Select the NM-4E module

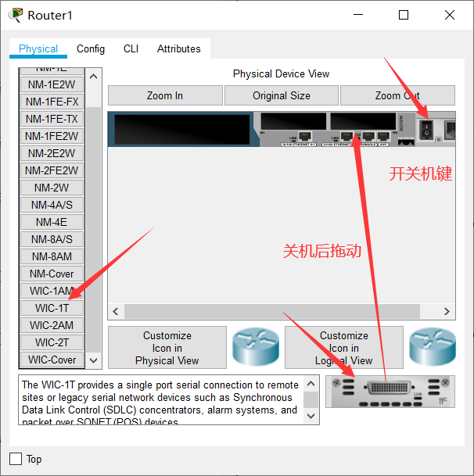pos(52,222)
